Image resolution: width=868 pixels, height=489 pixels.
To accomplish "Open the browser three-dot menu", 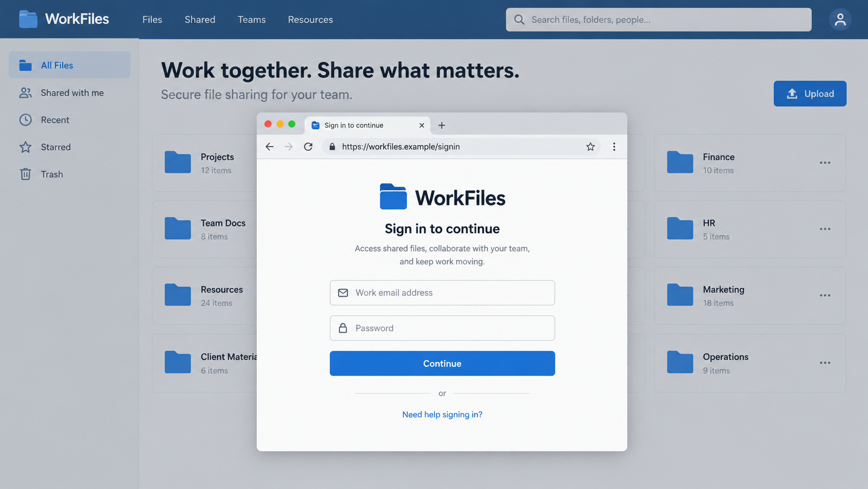I will [x=614, y=147].
